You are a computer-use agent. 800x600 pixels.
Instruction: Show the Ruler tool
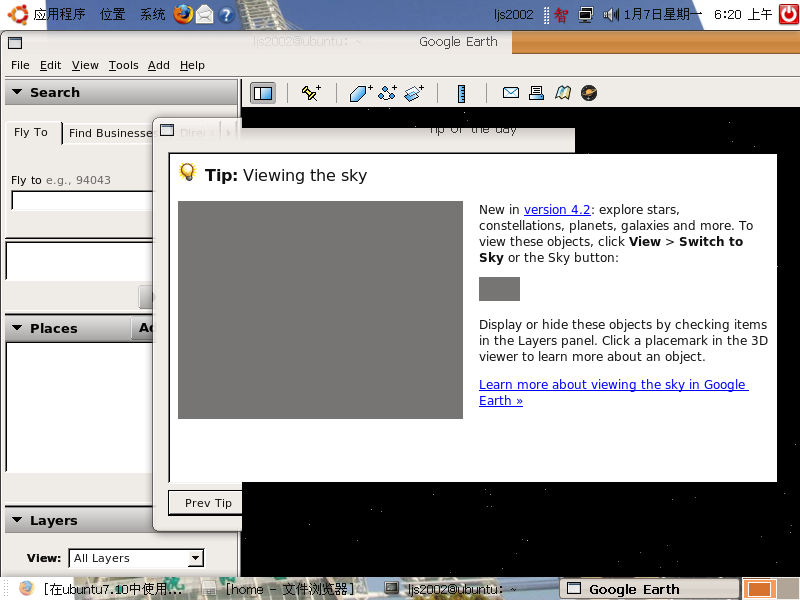point(461,92)
